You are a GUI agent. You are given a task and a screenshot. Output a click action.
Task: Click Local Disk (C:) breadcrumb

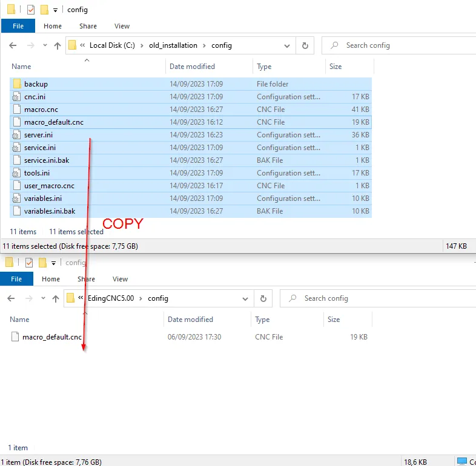pyautogui.click(x=112, y=45)
